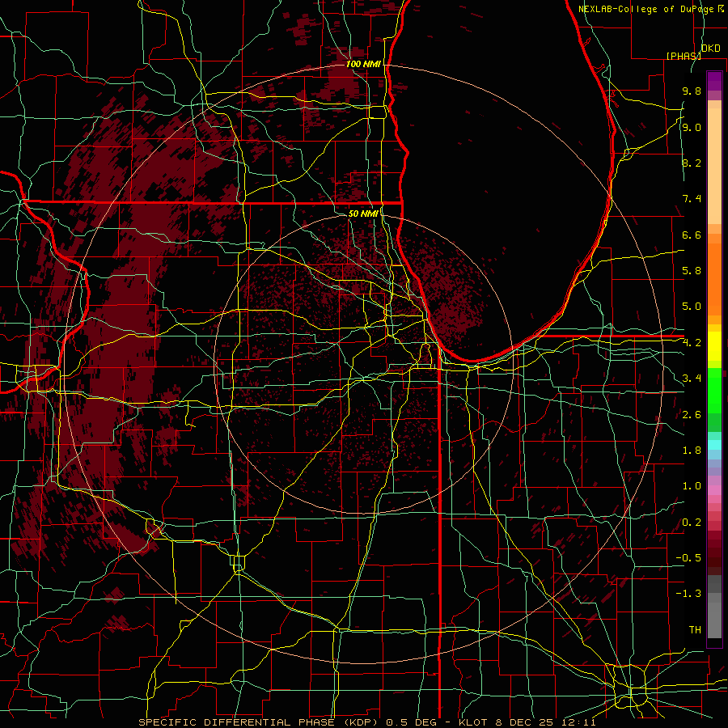Click the 0.2 scale value
This screenshot has width=728, height=728.
click(x=692, y=523)
